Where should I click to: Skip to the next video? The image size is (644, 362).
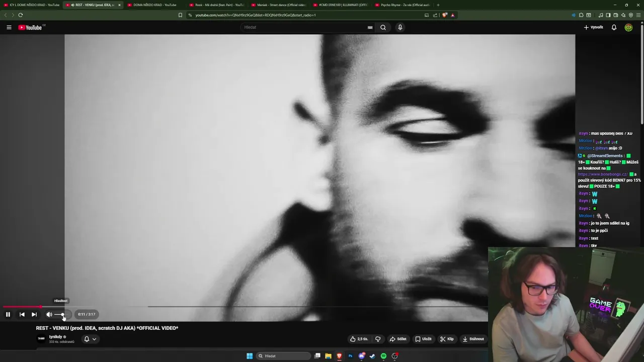pyautogui.click(x=34, y=314)
